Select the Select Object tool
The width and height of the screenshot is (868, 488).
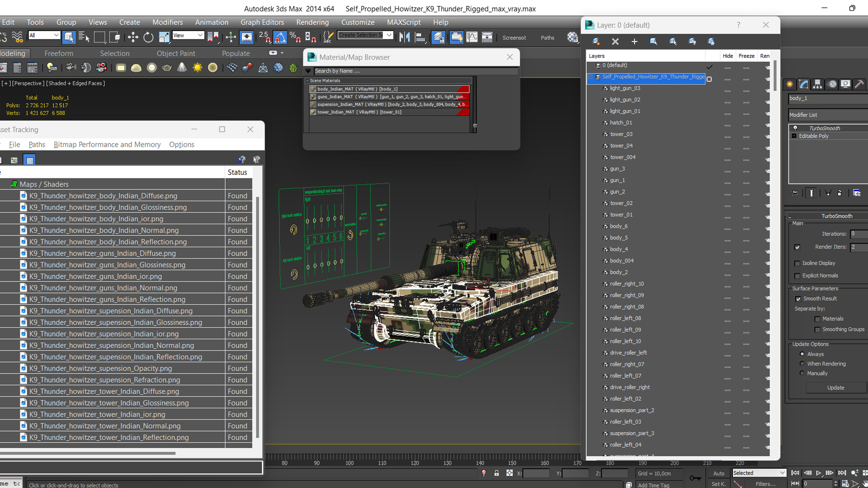click(69, 37)
